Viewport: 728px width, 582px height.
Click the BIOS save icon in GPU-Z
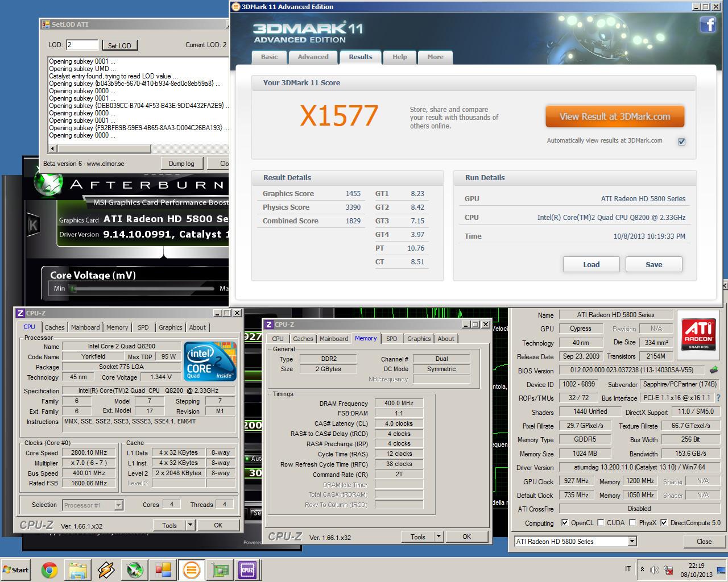(713, 370)
